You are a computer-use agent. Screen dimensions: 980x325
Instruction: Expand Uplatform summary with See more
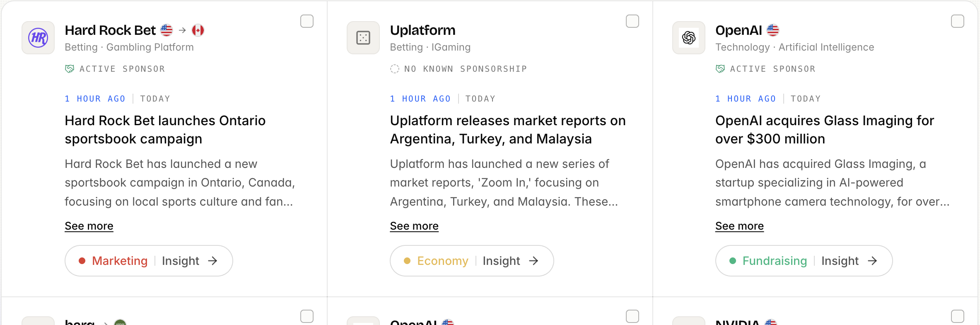(414, 226)
